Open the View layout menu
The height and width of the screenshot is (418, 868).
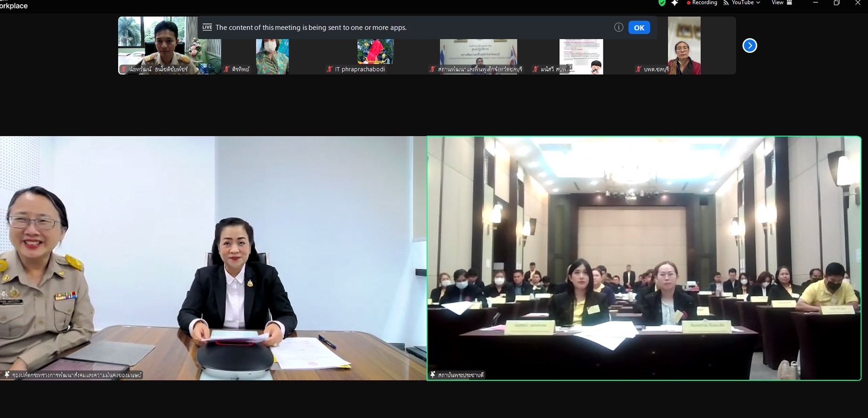(782, 3)
